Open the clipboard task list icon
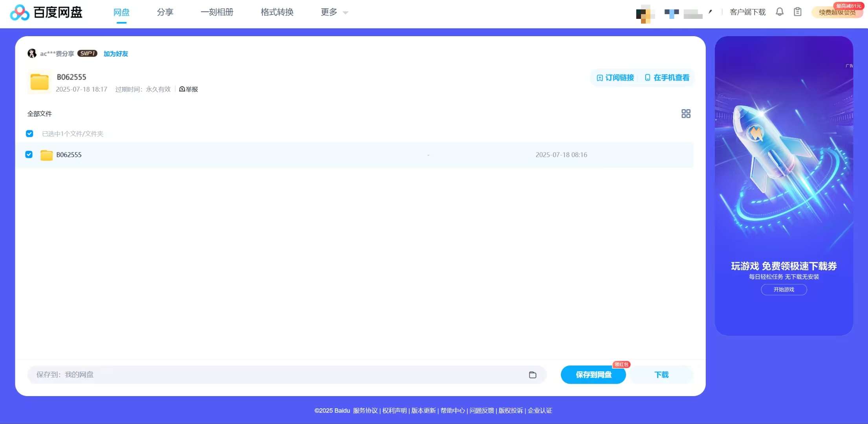The height and width of the screenshot is (424, 868). click(797, 12)
